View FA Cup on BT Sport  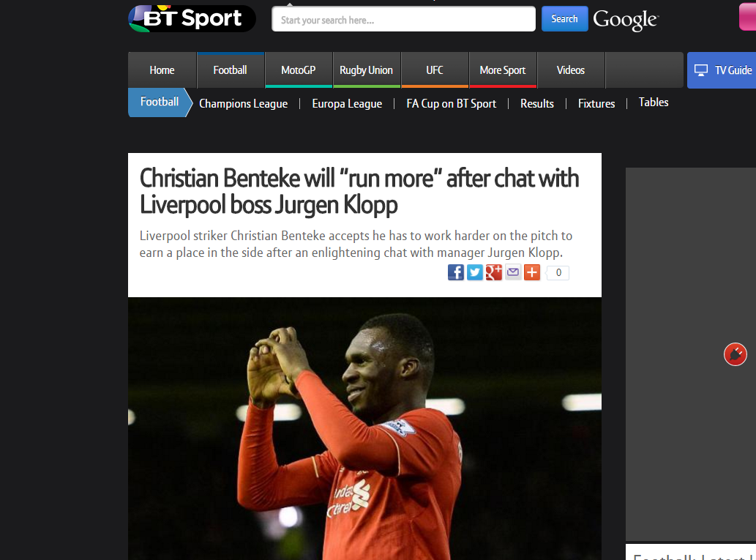pos(452,104)
